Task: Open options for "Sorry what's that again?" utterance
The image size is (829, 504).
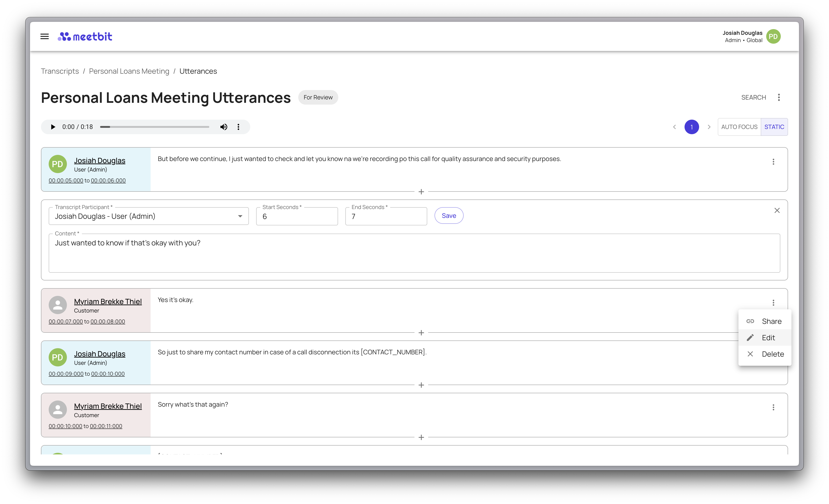Action: tap(773, 407)
